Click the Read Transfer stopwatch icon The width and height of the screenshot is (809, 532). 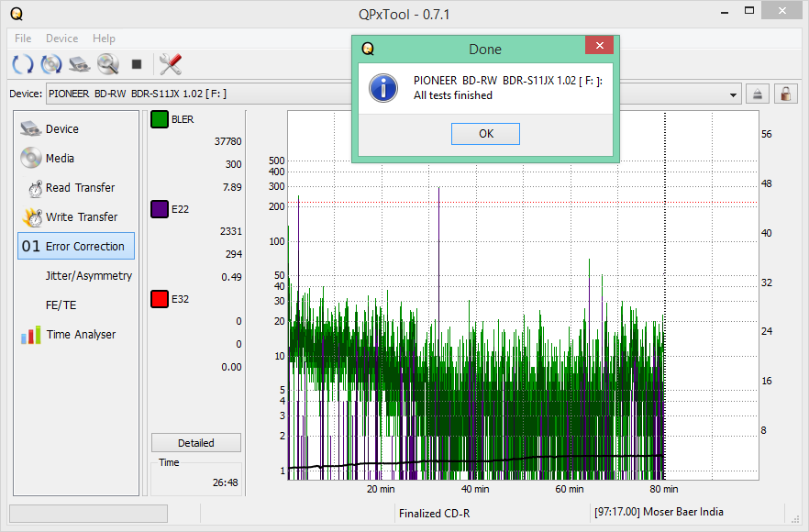click(x=35, y=188)
